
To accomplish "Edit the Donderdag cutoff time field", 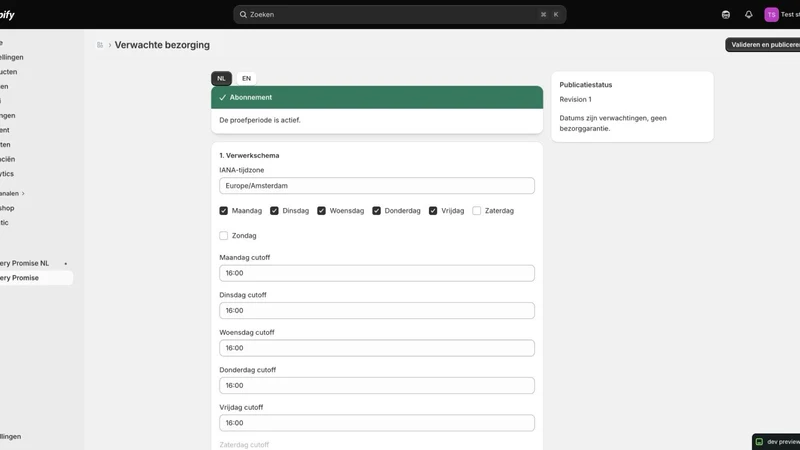I will point(377,386).
